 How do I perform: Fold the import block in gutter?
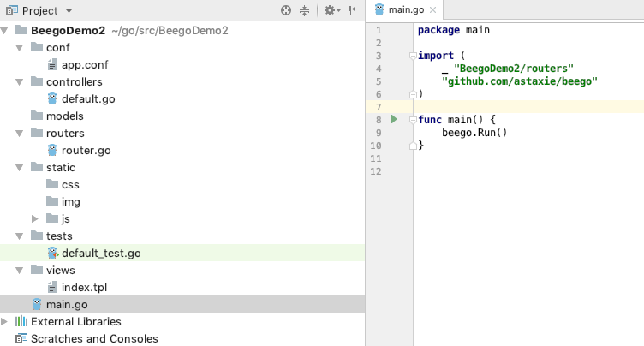(x=413, y=56)
